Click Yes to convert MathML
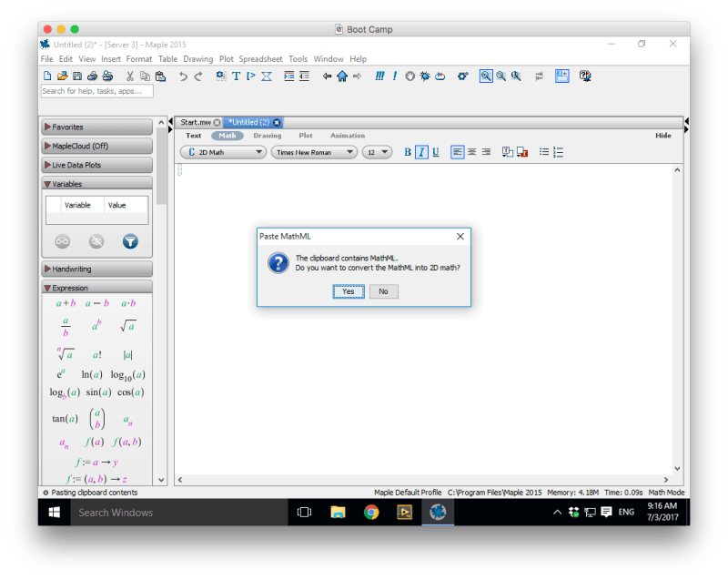Screen dimensions: 728x580 click(349, 291)
